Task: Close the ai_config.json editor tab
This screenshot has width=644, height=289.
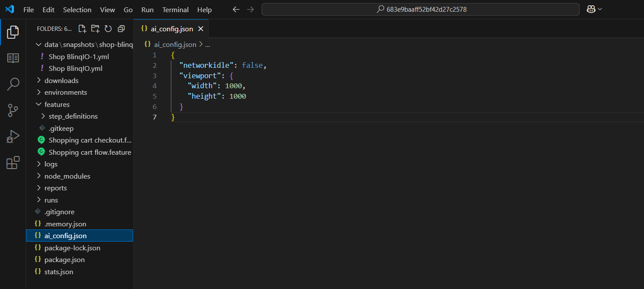Action: pos(201,29)
